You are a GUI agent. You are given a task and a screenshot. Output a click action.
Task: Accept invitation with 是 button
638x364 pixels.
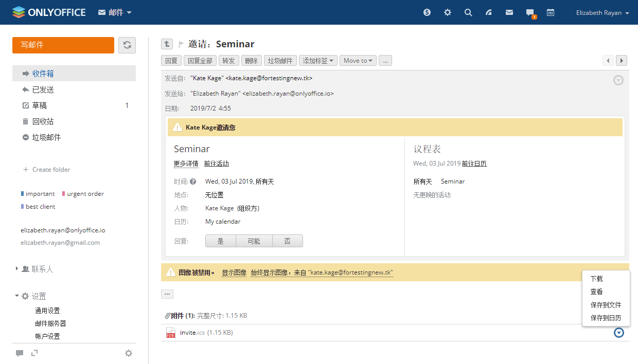click(220, 241)
